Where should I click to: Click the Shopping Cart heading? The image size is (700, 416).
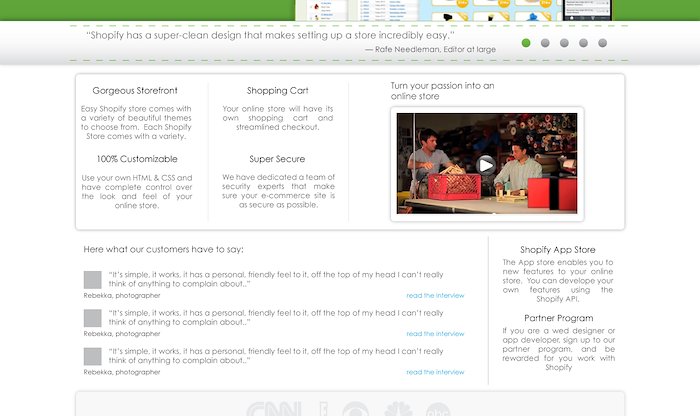click(278, 91)
